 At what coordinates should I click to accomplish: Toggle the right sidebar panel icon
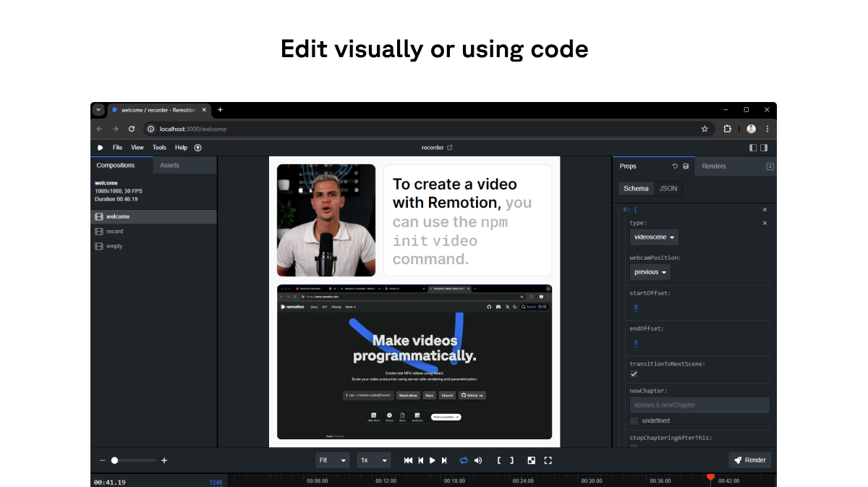coord(764,148)
